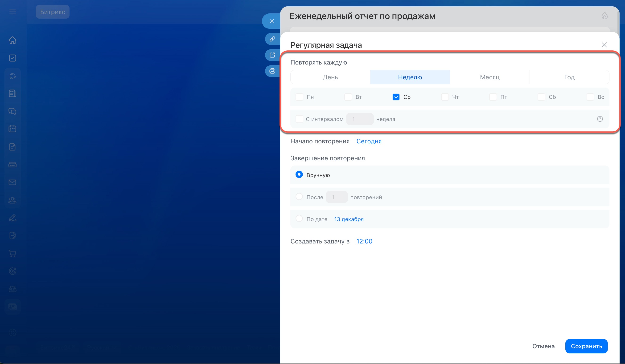The width and height of the screenshot is (625, 364).
Task: Open the Сегодня start date picker
Action: click(369, 141)
